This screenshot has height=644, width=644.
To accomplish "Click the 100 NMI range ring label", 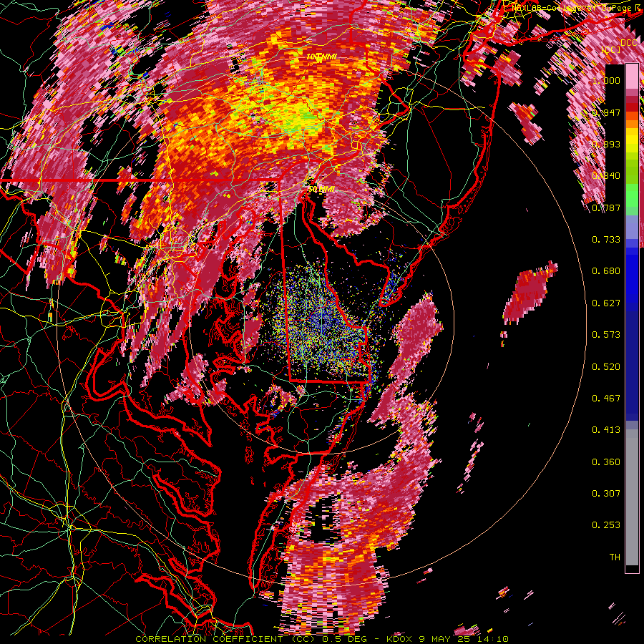I will click(321, 57).
